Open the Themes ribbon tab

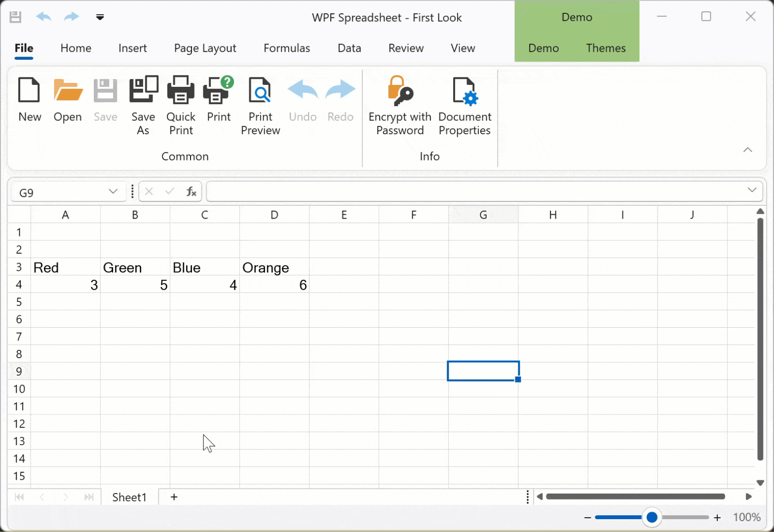(606, 48)
